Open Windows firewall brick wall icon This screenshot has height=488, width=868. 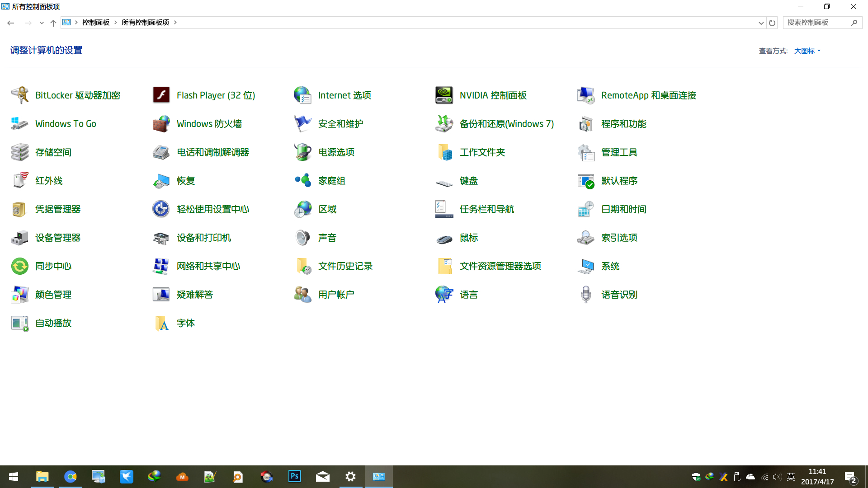[x=161, y=124]
